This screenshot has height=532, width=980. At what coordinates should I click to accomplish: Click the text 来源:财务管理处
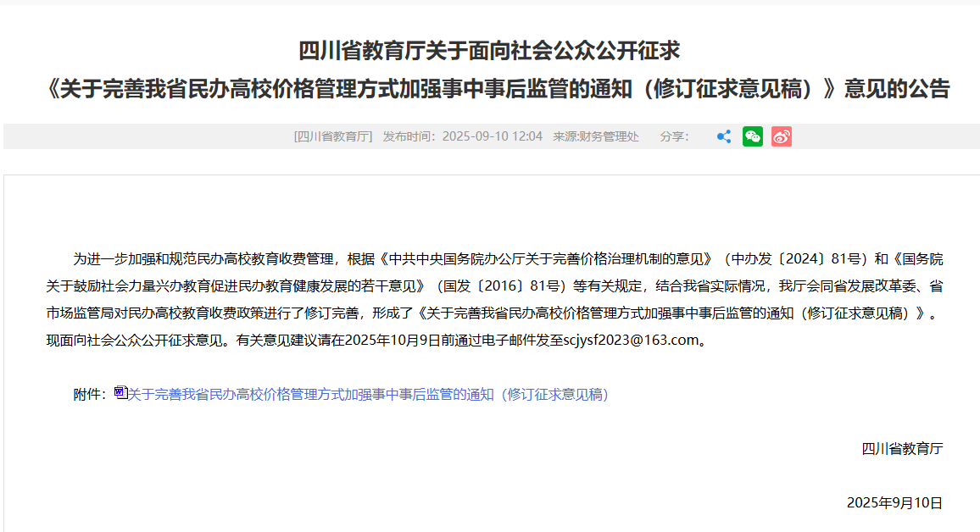point(596,136)
